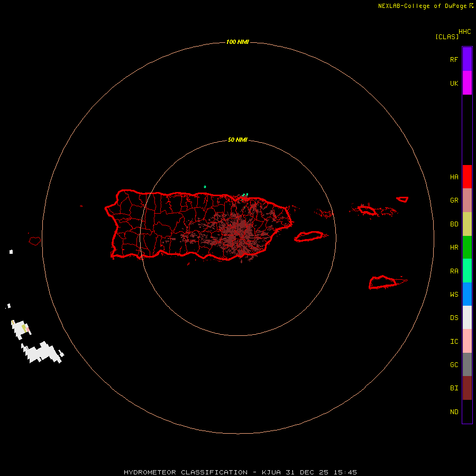Click Vieques island outline
The height and width of the screenshot is (476, 476).
pos(309,236)
